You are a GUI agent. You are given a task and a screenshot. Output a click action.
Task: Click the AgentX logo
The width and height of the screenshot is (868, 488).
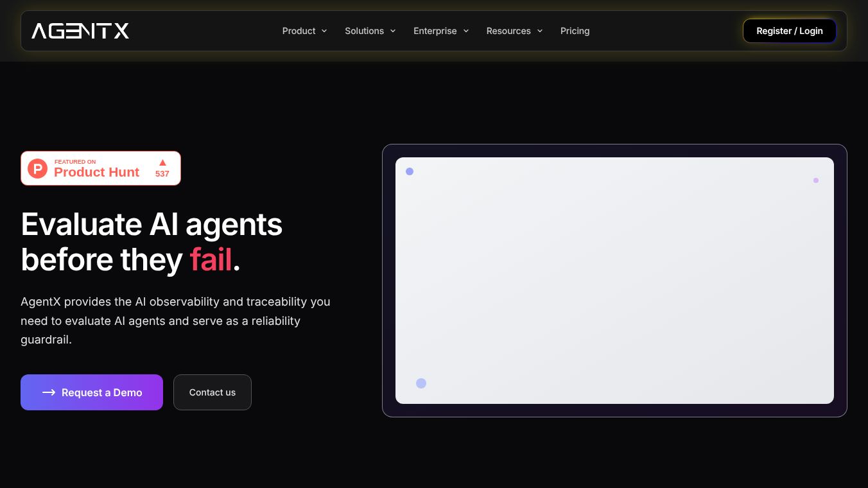coord(80,31)
